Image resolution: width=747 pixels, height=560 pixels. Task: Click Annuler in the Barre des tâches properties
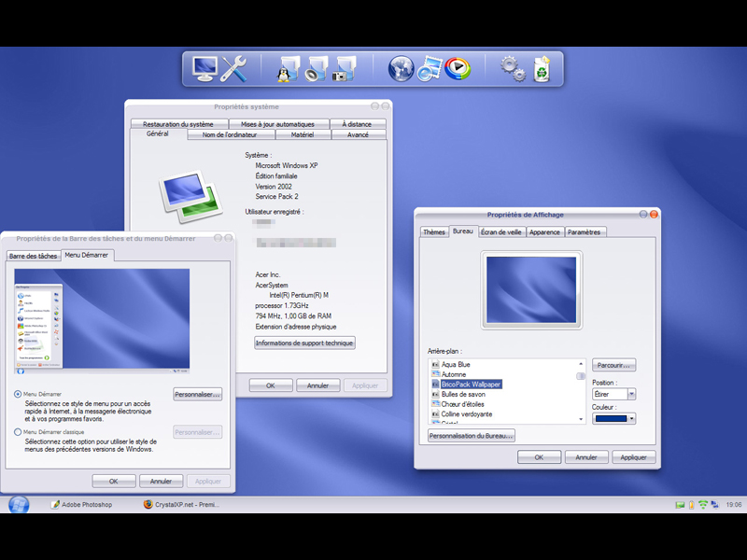pos(161,481)
